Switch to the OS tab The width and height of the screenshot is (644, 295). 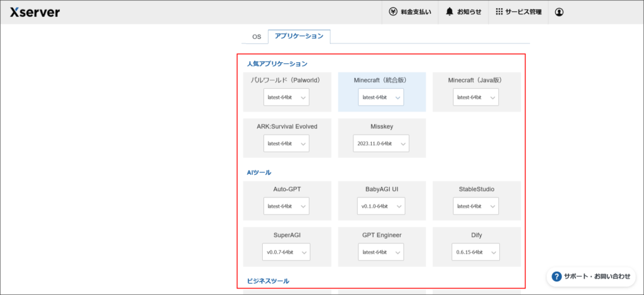(x=257, y=36)
